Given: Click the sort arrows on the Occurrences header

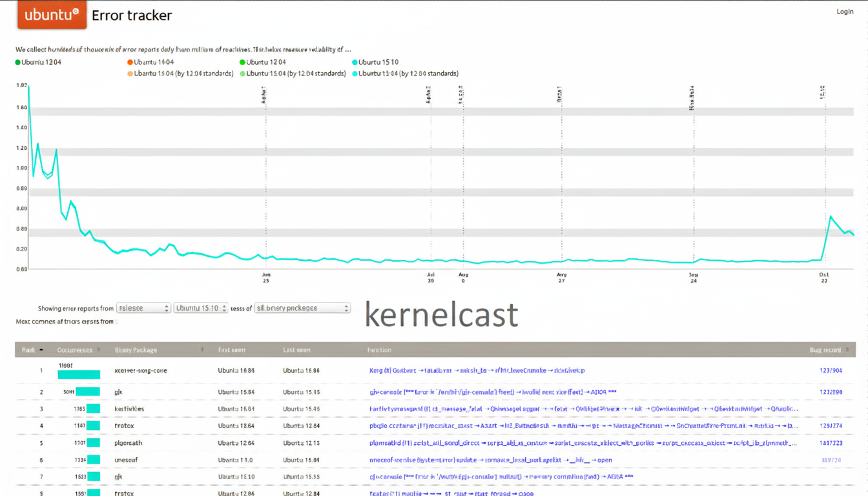Looking at the screenshot, I should [98, 350].
